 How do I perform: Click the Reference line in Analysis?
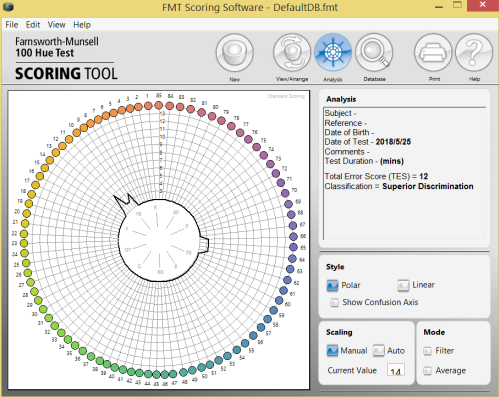(x=346, y=123)
